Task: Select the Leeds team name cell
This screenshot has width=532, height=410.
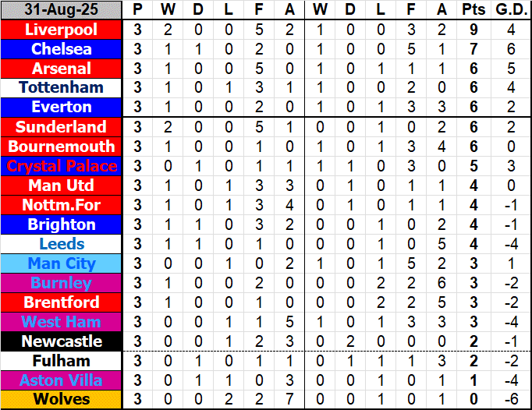Action: (x=61, y=244)
